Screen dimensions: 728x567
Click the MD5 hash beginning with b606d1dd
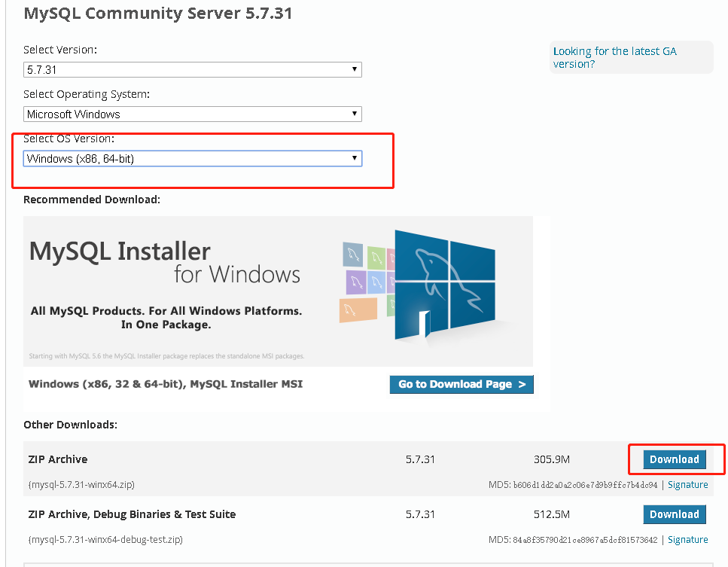585,485
